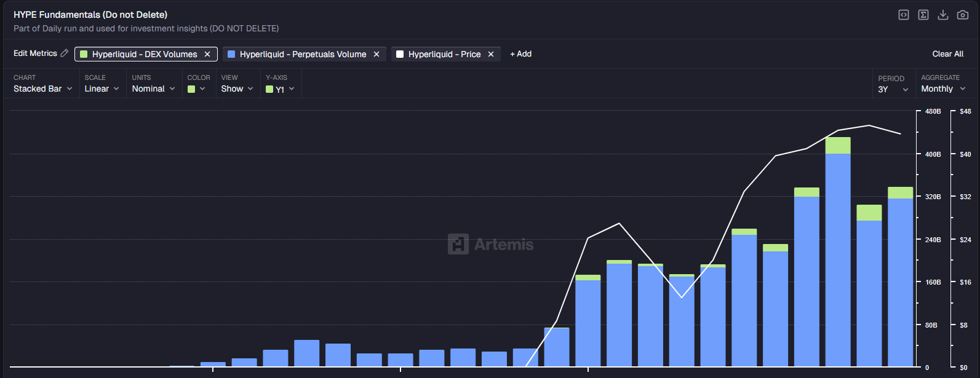Expand the Scale Linear dropdown
Screen dimensions: 980x378
[x=102, y=89]
